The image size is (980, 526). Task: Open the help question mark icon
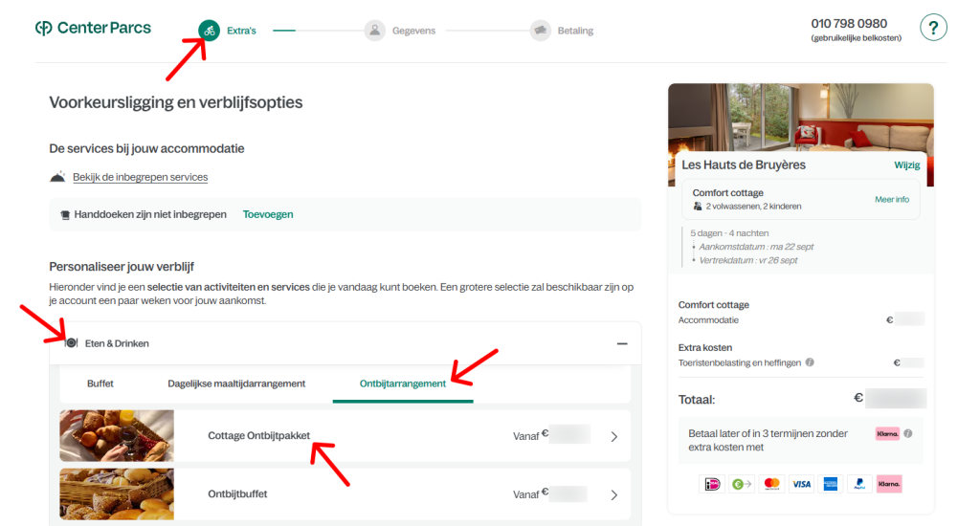pyautogui.click(x=933, y=28)
